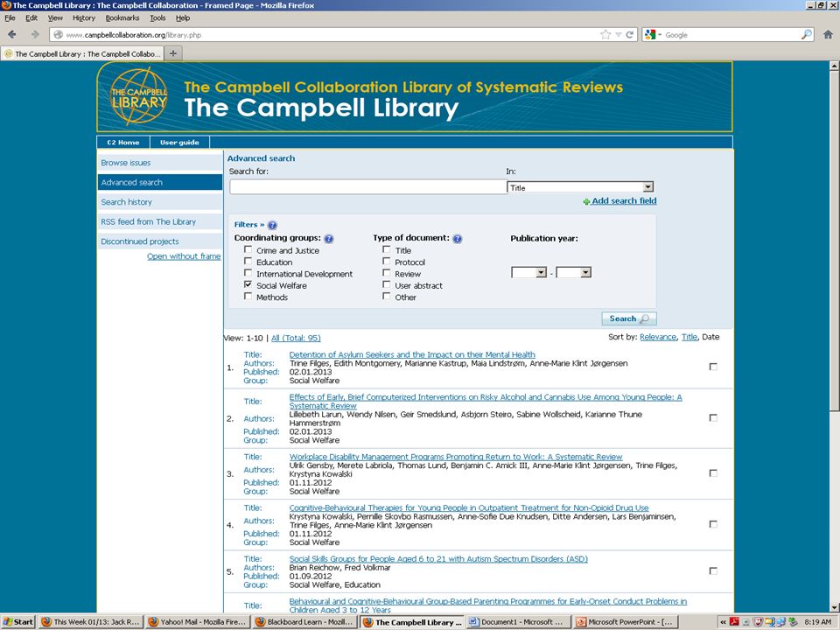
Task: Reload the page with refresh icon
Action: (630, 35)
